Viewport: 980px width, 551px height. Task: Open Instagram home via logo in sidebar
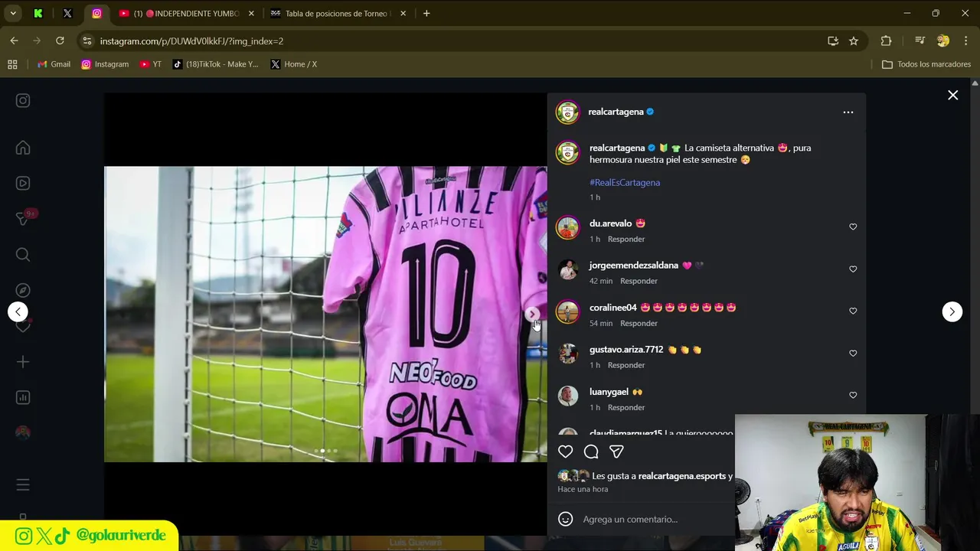23,100
